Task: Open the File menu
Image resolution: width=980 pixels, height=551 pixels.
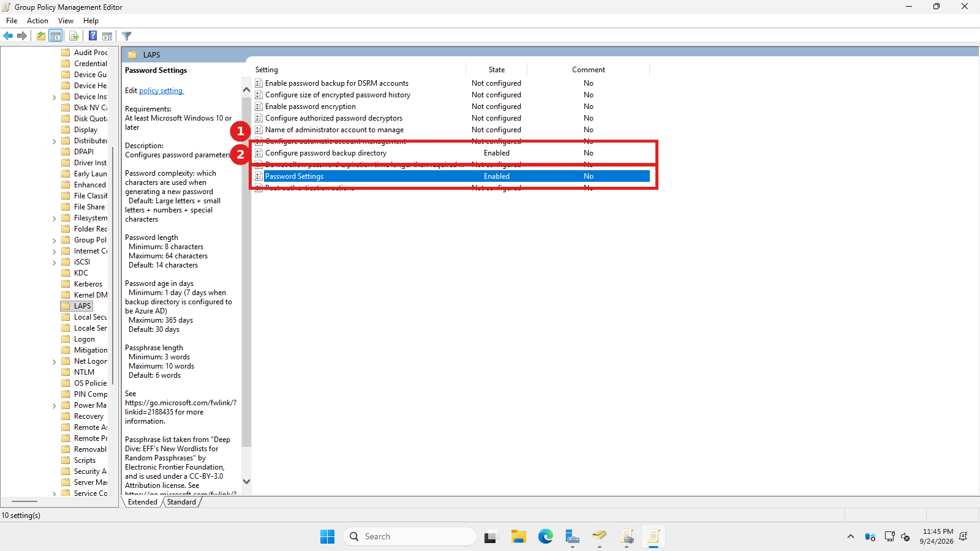Action: click(12, 21)
